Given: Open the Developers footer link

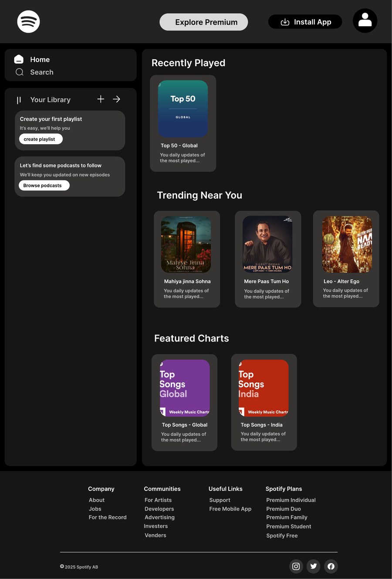Looking at the screenshot, I should point(159,509).
